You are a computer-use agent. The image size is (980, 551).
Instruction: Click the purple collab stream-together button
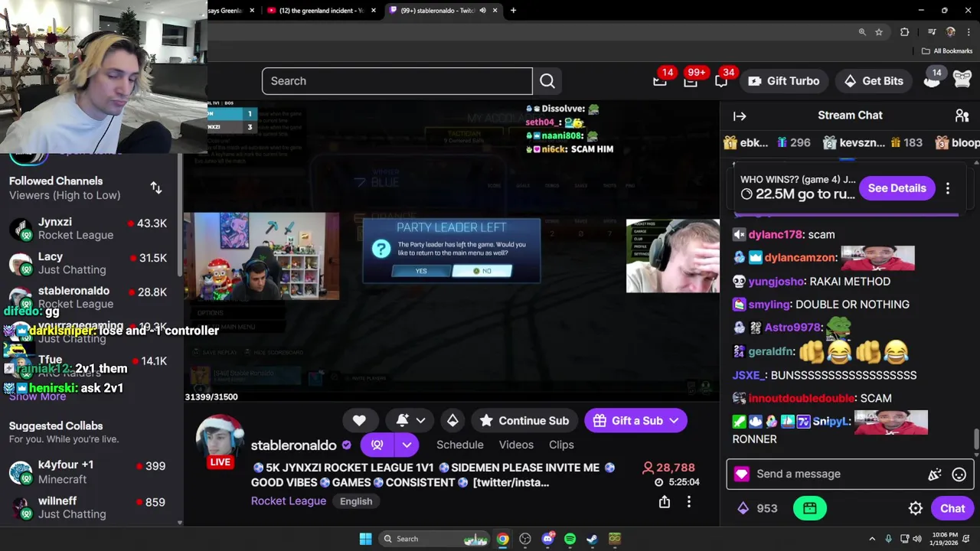pos(377,445)
